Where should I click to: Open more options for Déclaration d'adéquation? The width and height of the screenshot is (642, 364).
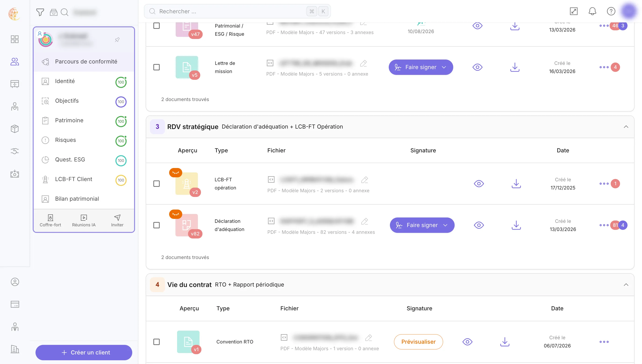(x=604, y=225)
